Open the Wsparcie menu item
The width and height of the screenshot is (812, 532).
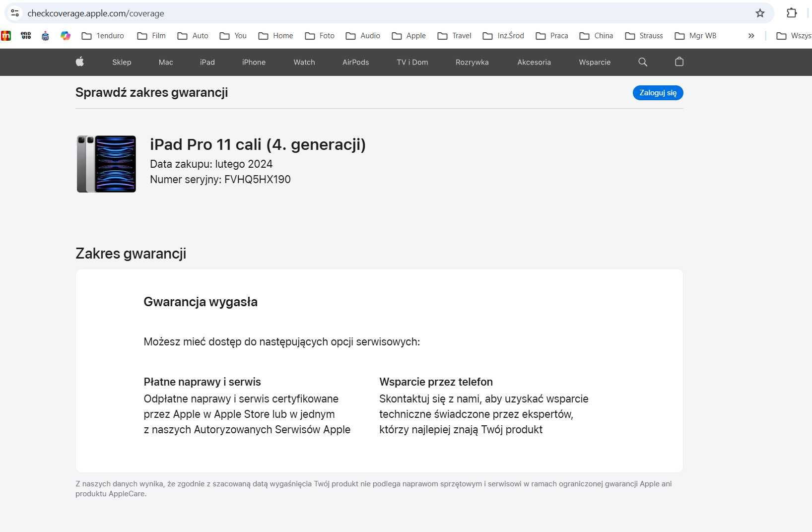[595, 62]
